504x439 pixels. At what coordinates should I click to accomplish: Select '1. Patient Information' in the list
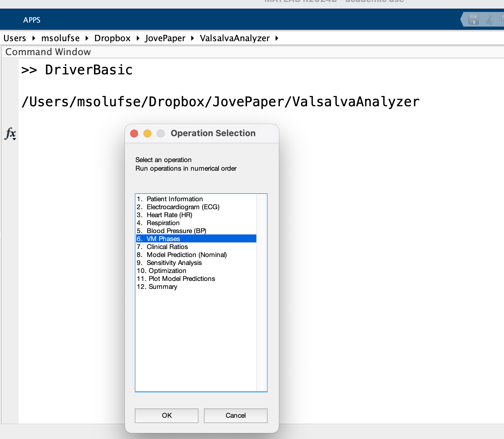(196, 199)
